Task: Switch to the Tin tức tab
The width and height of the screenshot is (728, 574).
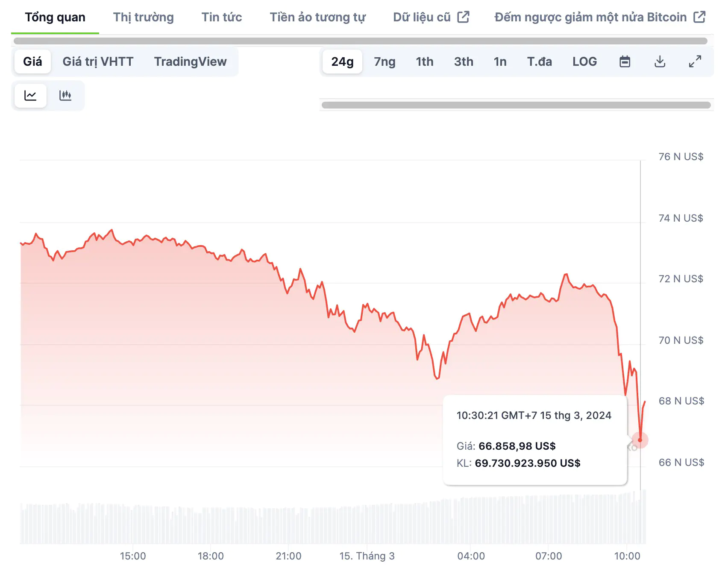Action: 221,17
